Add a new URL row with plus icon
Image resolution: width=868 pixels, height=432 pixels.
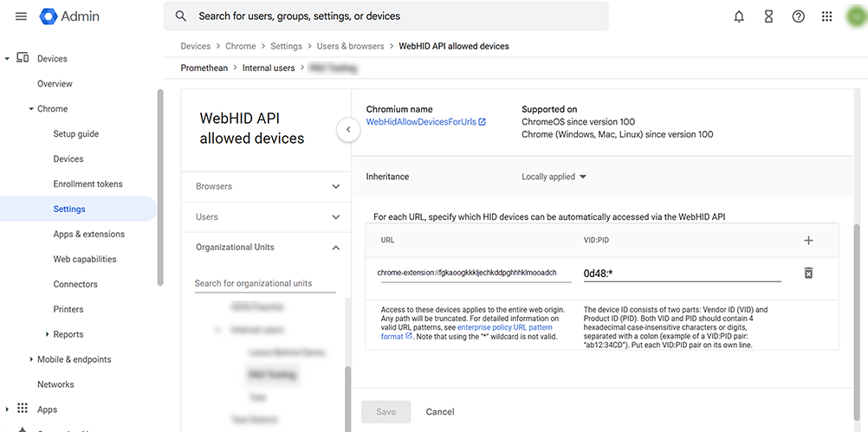pyautogui.click(x=808, y=240)
